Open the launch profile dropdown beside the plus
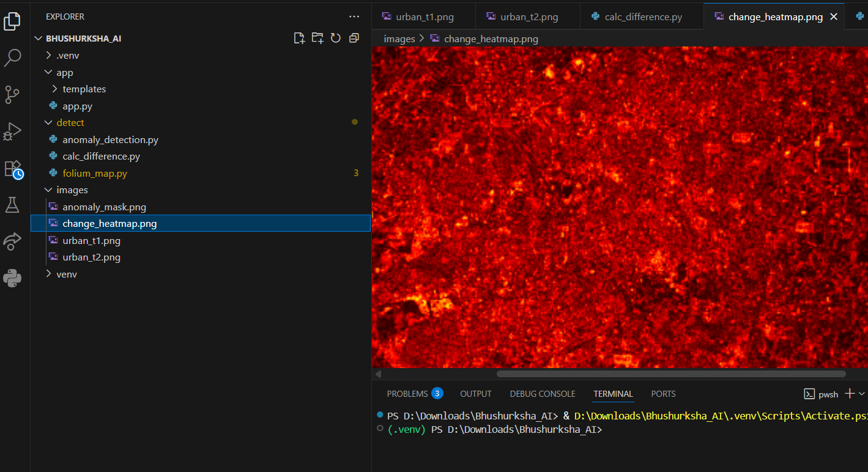 (x=862, y=394)
